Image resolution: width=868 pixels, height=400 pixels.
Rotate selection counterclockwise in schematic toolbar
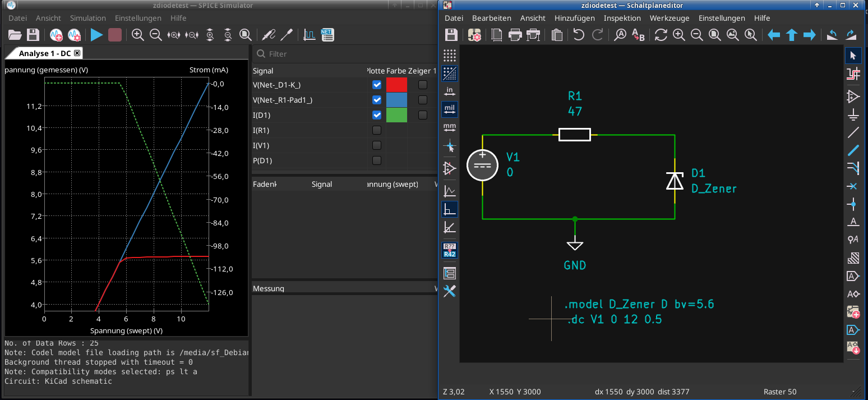pos(833,35)
